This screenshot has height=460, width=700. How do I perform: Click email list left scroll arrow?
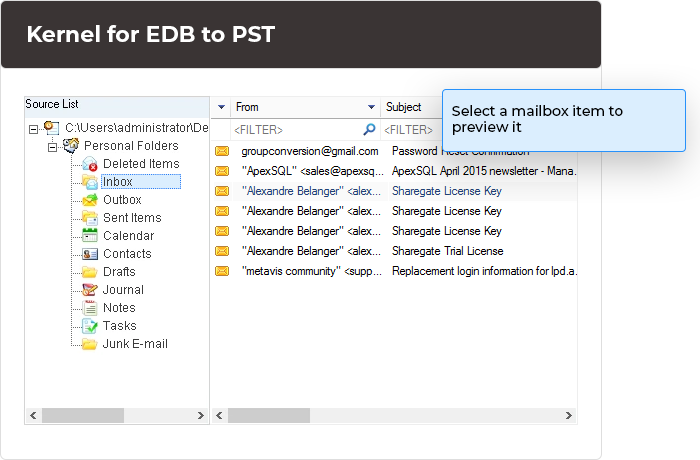point(219,415)
